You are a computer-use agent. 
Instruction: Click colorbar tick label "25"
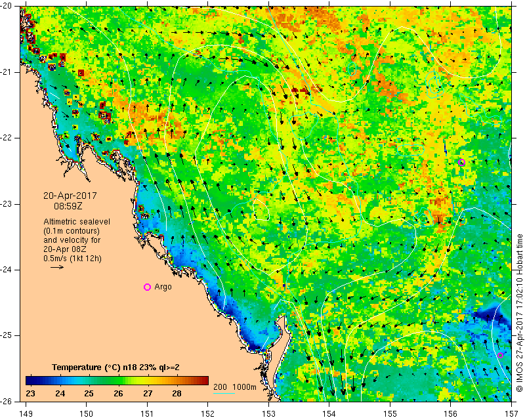tap(89, 394)
